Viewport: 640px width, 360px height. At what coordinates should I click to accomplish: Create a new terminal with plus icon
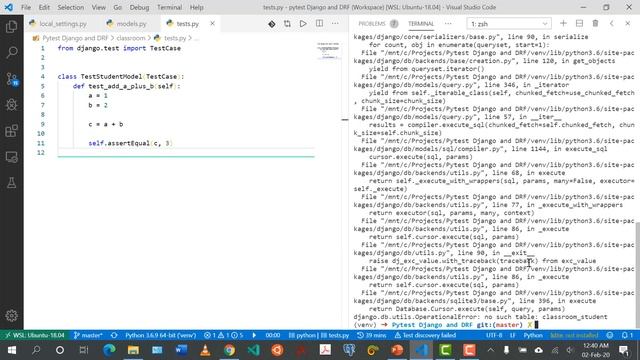point(563,24)
